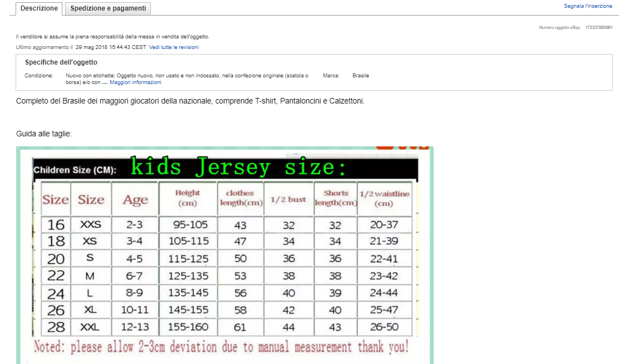Click size 16 cell in chart

[56, 224]
